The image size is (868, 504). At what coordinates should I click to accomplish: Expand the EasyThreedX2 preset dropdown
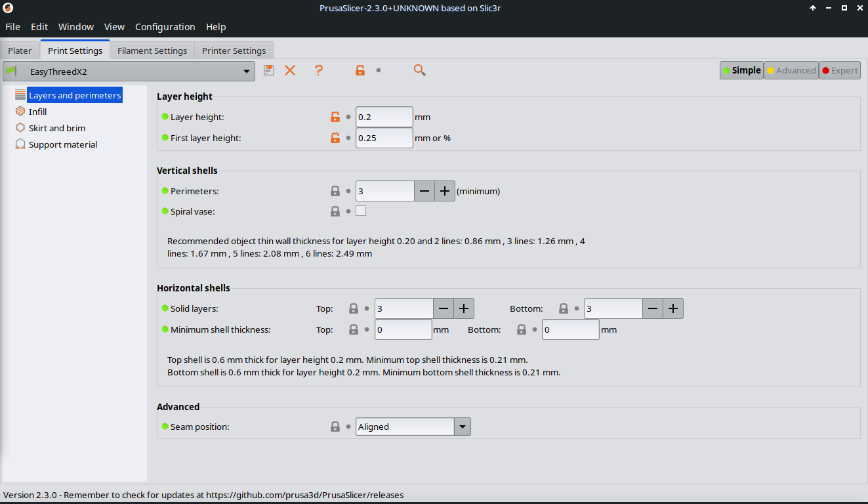pyautogui.click(x=247, y=72)
